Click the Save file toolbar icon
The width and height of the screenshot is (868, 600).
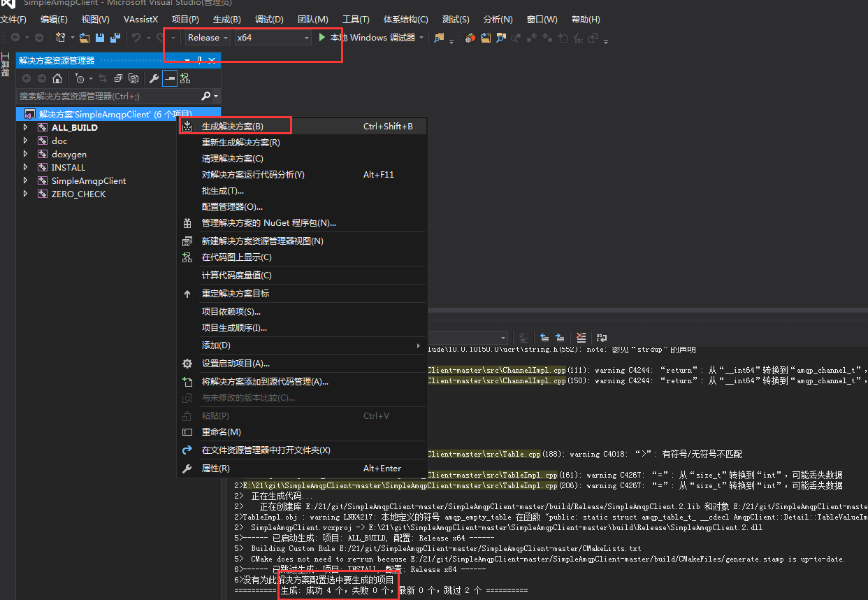pos(99,38)
